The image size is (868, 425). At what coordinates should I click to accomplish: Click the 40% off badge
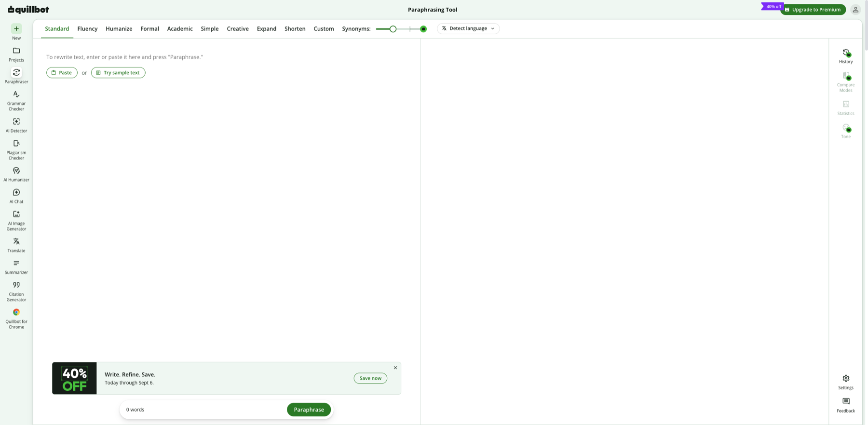[x=773, y=6]
